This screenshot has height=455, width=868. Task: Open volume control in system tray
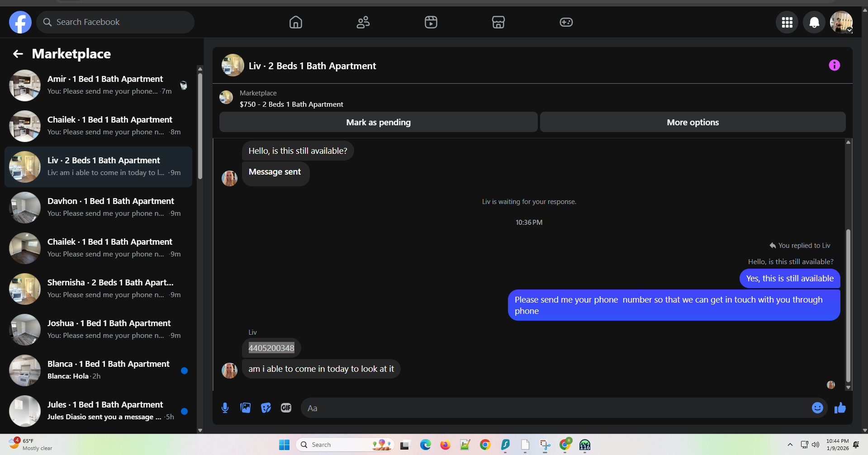point(816,445)
